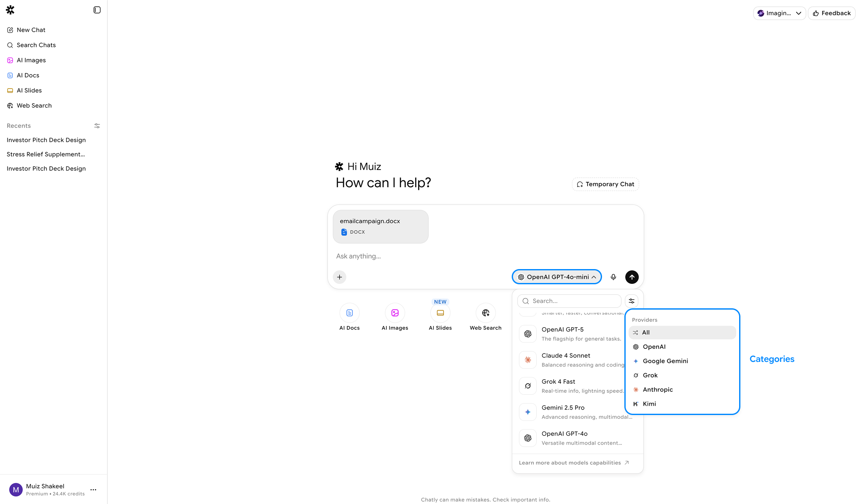864x504 pixels.
Task: Collapse the sidebar panel icon
Action: (x=97, y=10)
